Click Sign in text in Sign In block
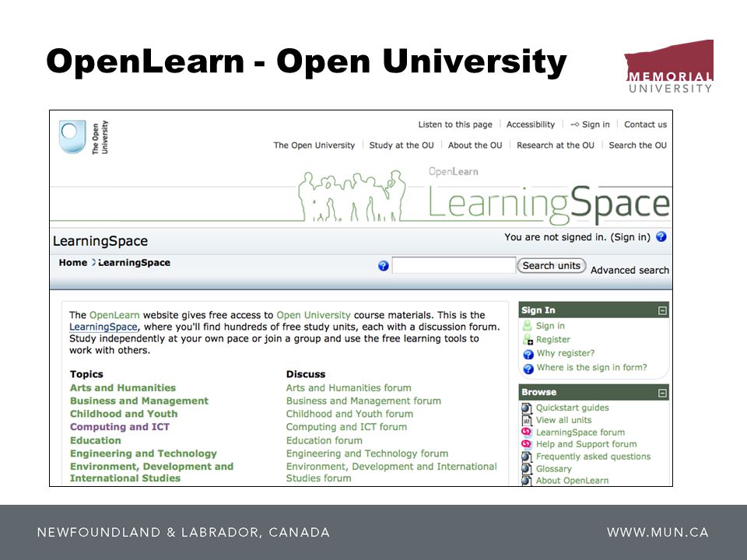 pyautogui.click(x=550, y=326)
